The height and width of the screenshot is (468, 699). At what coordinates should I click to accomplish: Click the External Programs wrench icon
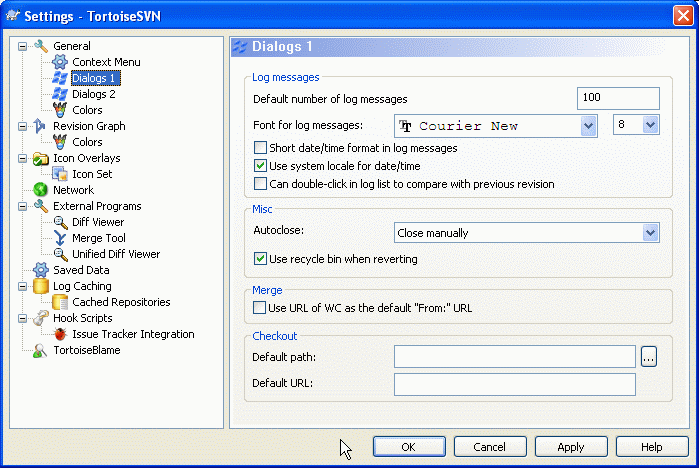(x=41, y=206)
